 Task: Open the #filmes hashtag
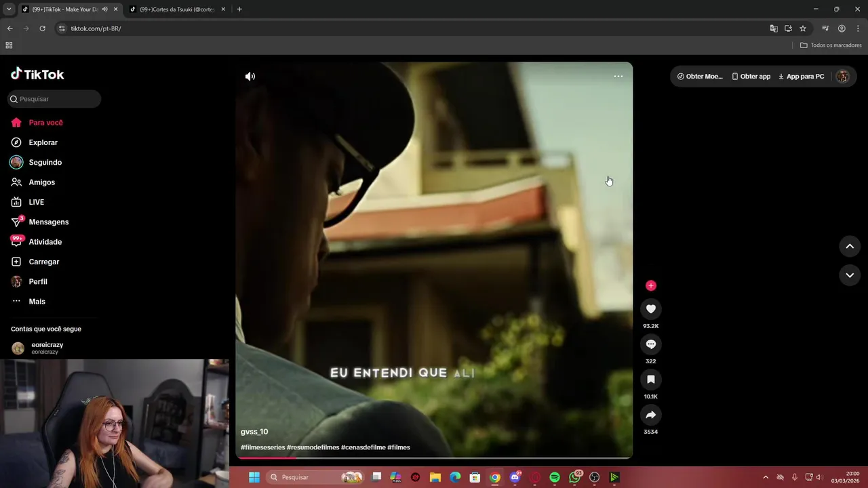(x=399, y=447)
